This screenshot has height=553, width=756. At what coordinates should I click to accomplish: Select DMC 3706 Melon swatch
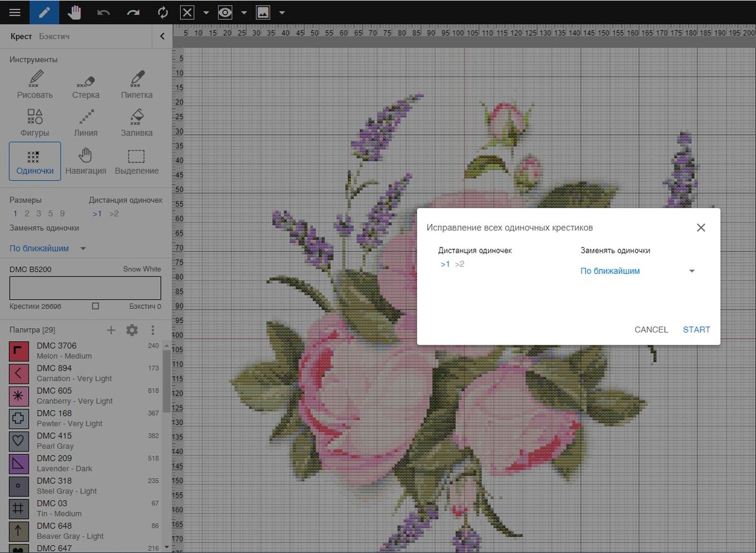[18, 351]
